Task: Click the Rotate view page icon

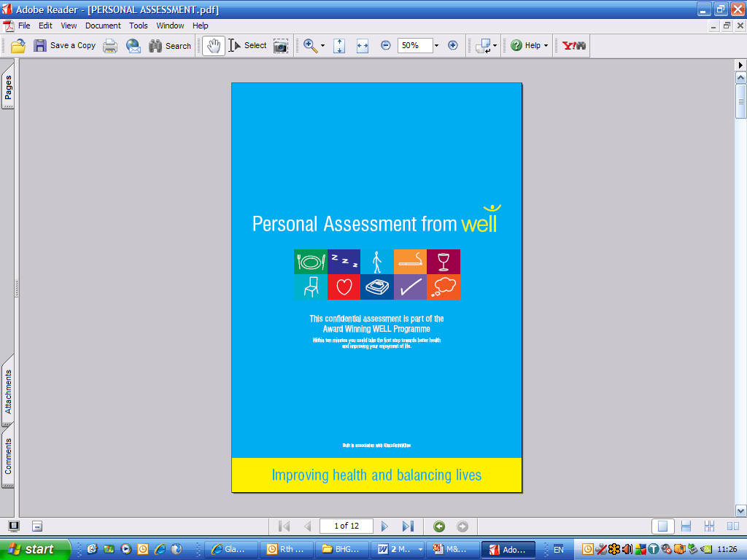Action: [x=483, y=46]
